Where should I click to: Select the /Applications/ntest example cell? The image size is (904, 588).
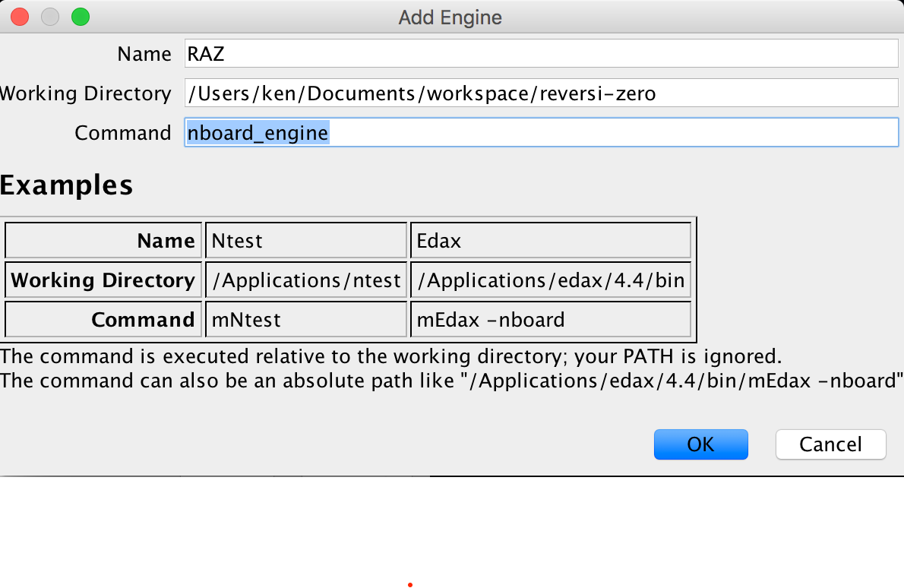306,280
